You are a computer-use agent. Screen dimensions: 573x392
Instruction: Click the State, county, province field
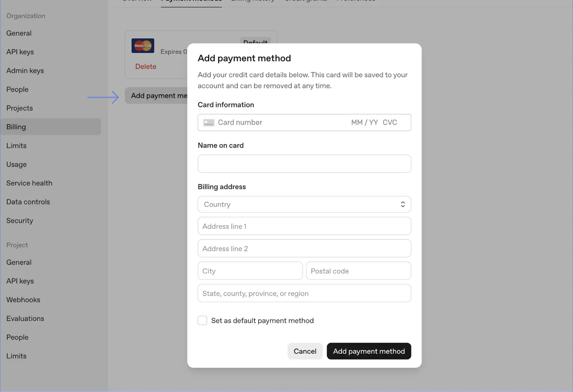pos(304,293)
